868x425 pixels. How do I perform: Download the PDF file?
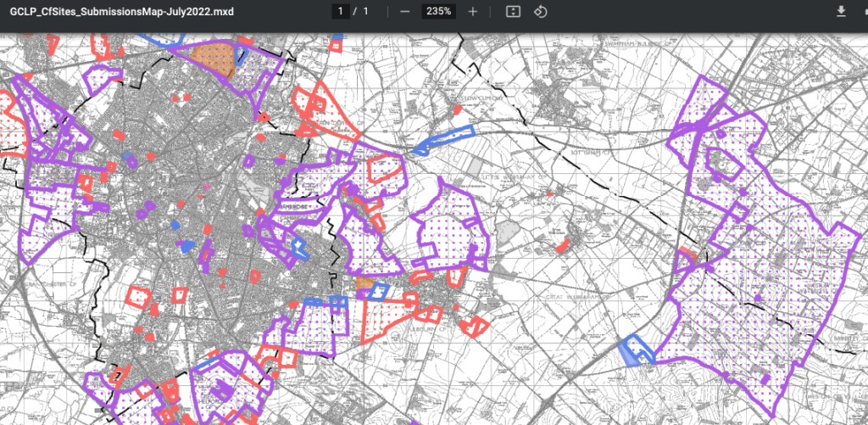coord(841,12)
